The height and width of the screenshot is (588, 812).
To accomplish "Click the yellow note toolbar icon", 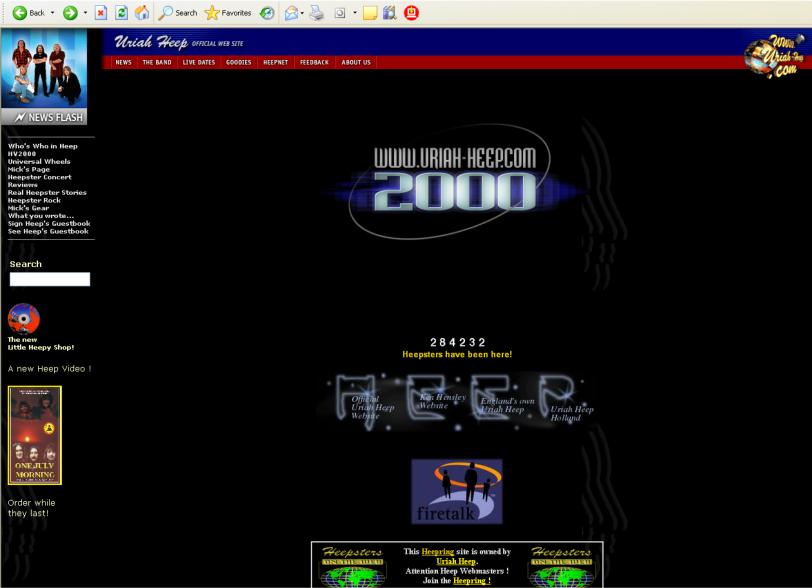I will [370, 12].
